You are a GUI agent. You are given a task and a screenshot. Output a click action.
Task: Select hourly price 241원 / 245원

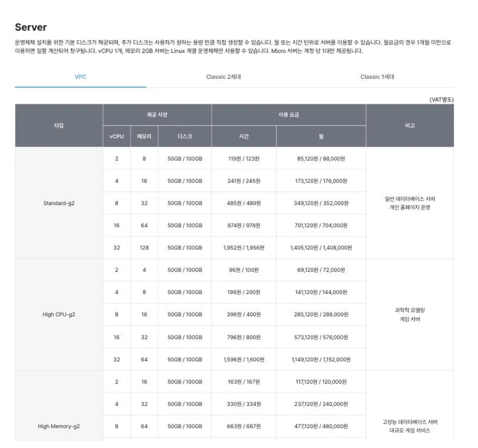click(x=244, y=181)
